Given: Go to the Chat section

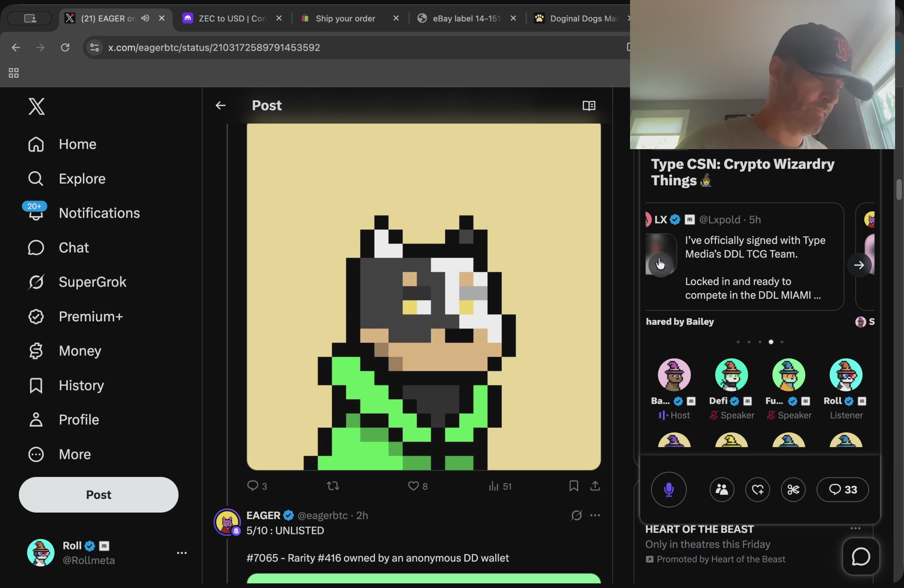Looking at the screenshot, I should tap(58, 248).
